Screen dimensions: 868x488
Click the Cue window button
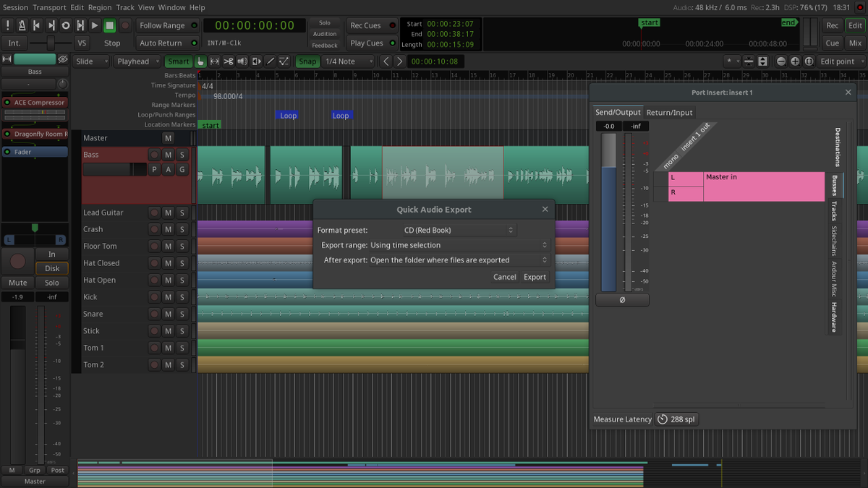[833, 43]
